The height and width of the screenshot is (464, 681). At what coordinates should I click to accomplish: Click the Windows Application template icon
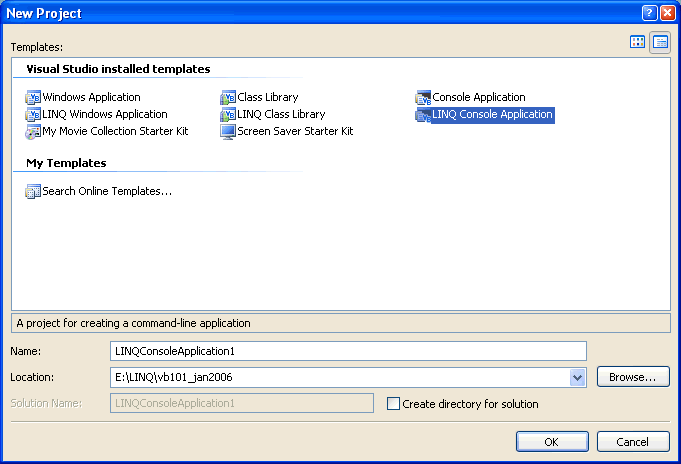pyautogui.click(x=33, y=97)
